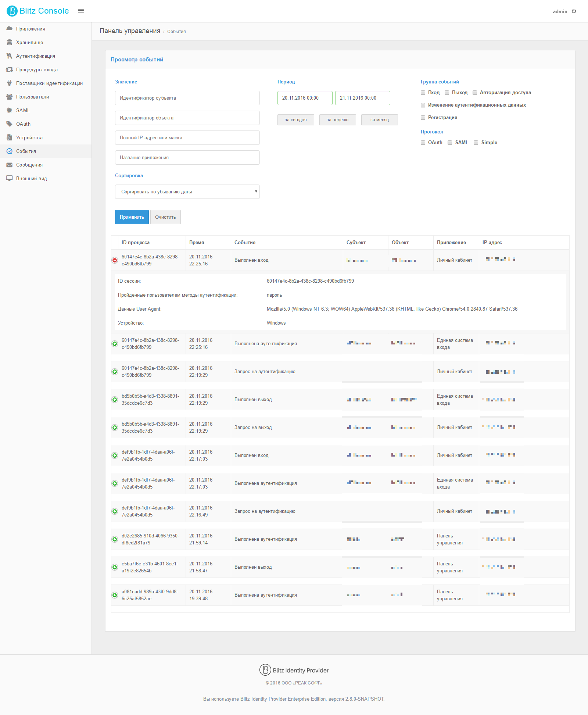
Task: Expand the bd5b0b5b Выполнен выход row
Action: tap(115, 400)
